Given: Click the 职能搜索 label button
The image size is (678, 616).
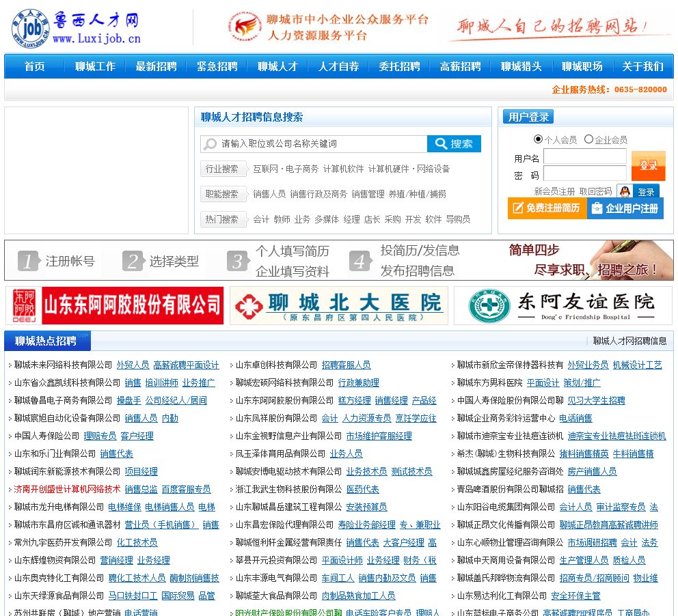Looking at the screenshot, I should tap(223, 194).
